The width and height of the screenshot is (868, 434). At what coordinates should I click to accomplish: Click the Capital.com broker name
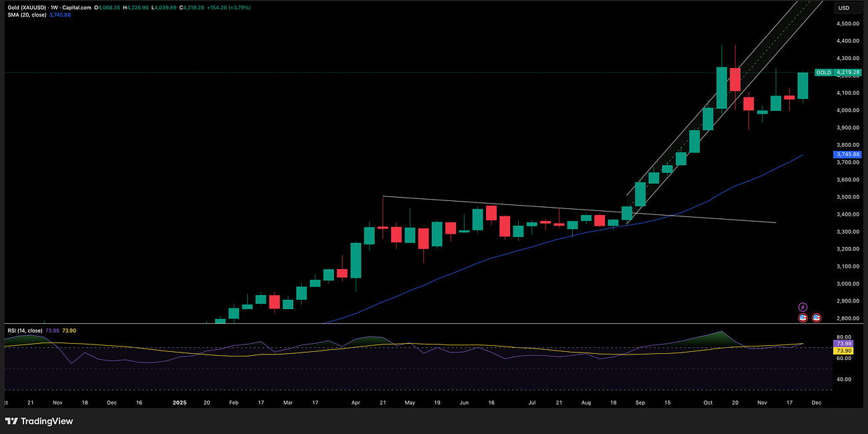pyautogui.click(x=77, y=7)
